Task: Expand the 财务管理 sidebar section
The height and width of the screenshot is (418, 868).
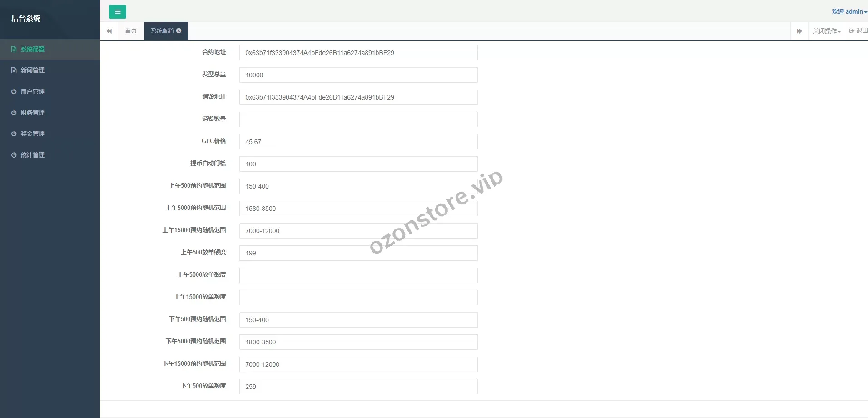Action: [32, 113]
